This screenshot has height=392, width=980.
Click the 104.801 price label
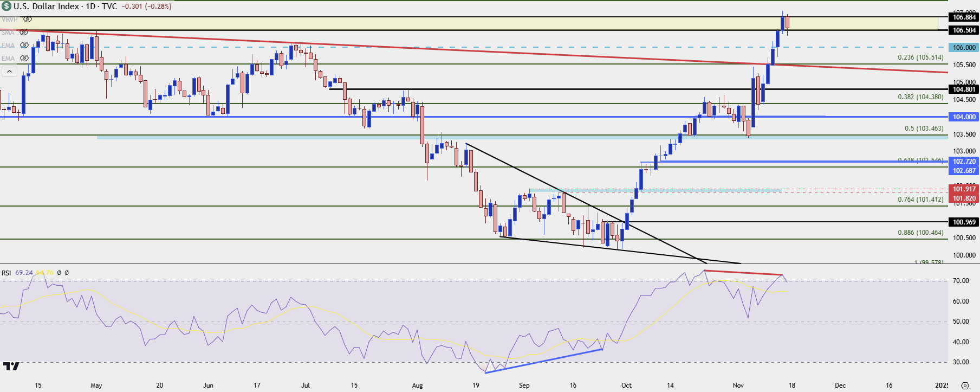point(964,89)
